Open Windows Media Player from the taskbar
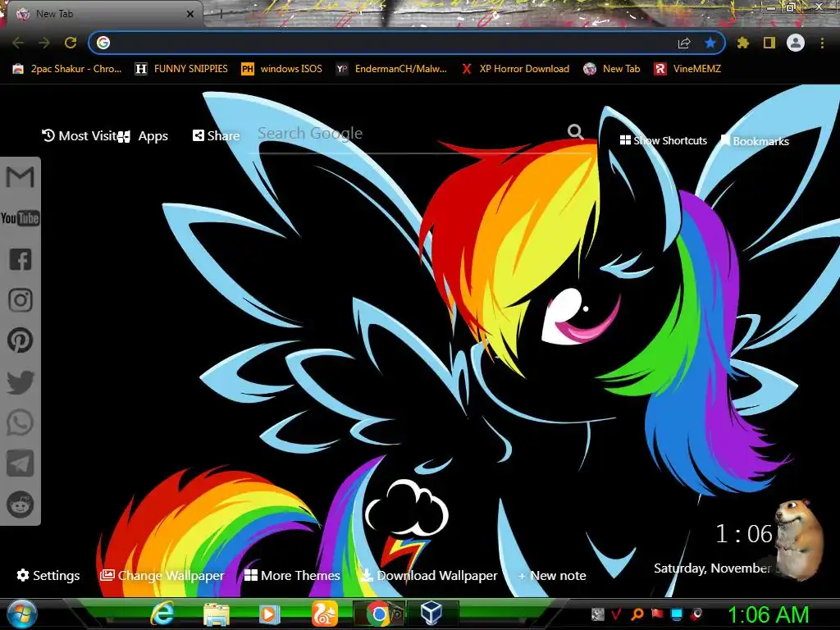This screenshot has height=630, width=840. point(270,614)
